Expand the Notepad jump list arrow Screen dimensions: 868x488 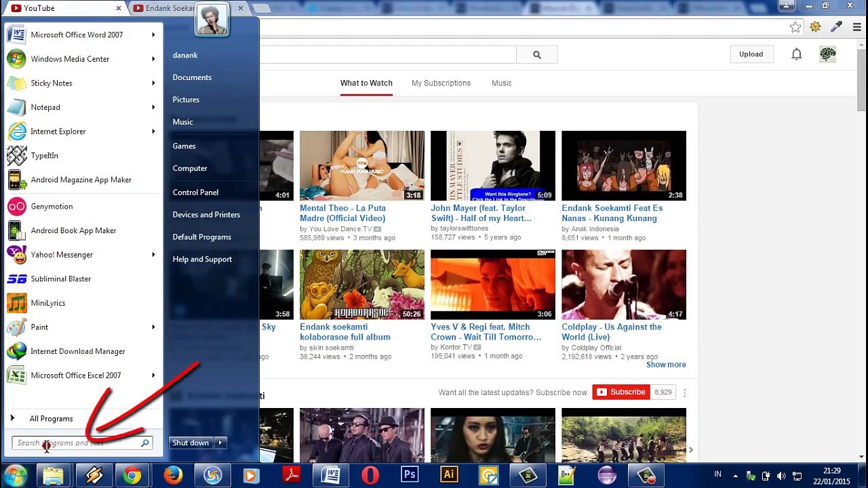[x=153, y=107]
